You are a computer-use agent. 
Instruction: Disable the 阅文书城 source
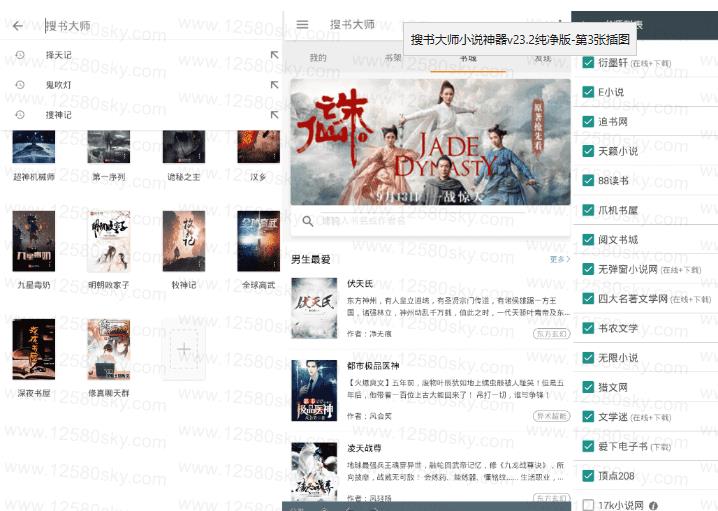588,239
